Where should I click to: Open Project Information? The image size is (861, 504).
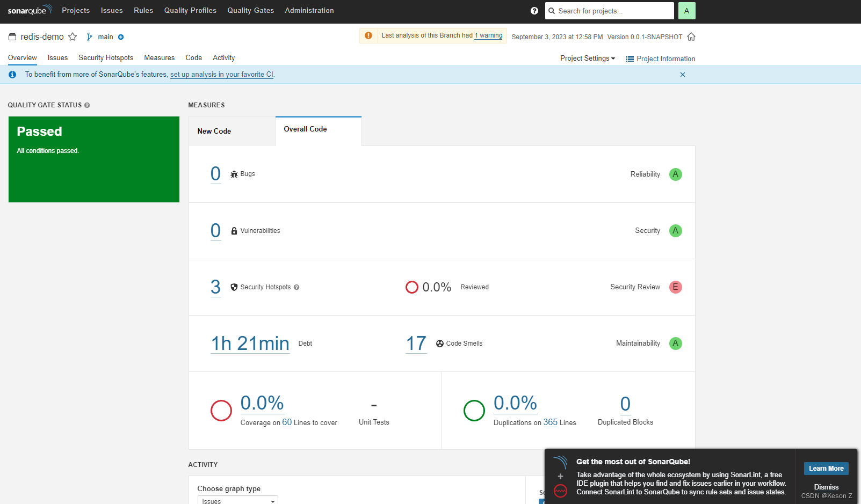[x=661, y=59]
